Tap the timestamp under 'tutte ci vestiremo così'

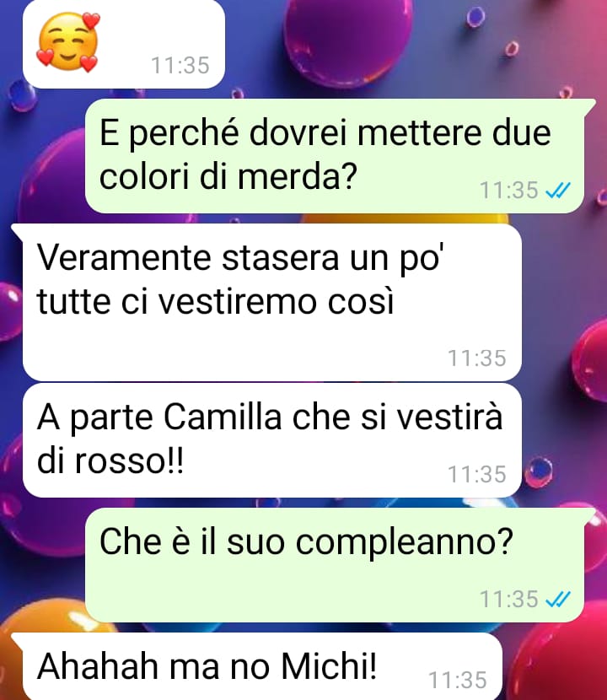click(x=476, y=358)
